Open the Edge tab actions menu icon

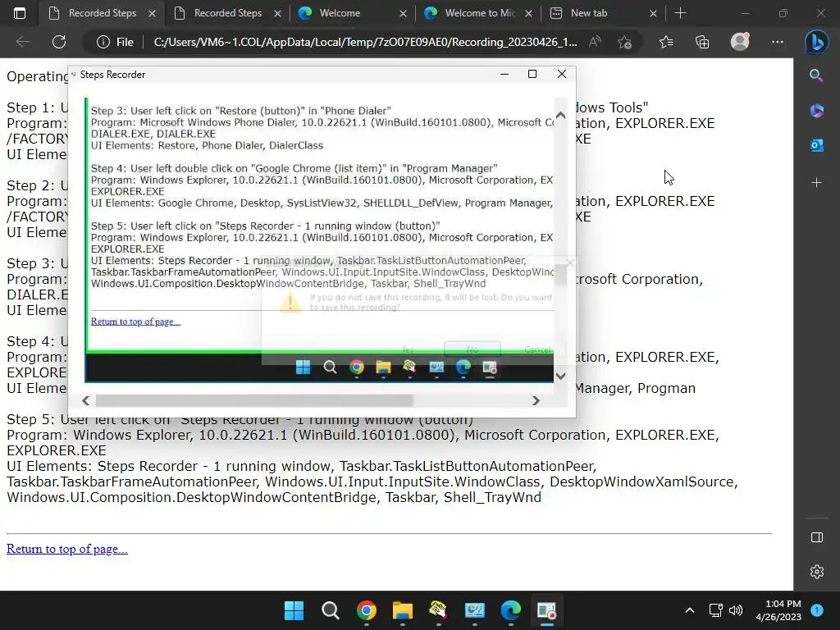coord(20,13)
